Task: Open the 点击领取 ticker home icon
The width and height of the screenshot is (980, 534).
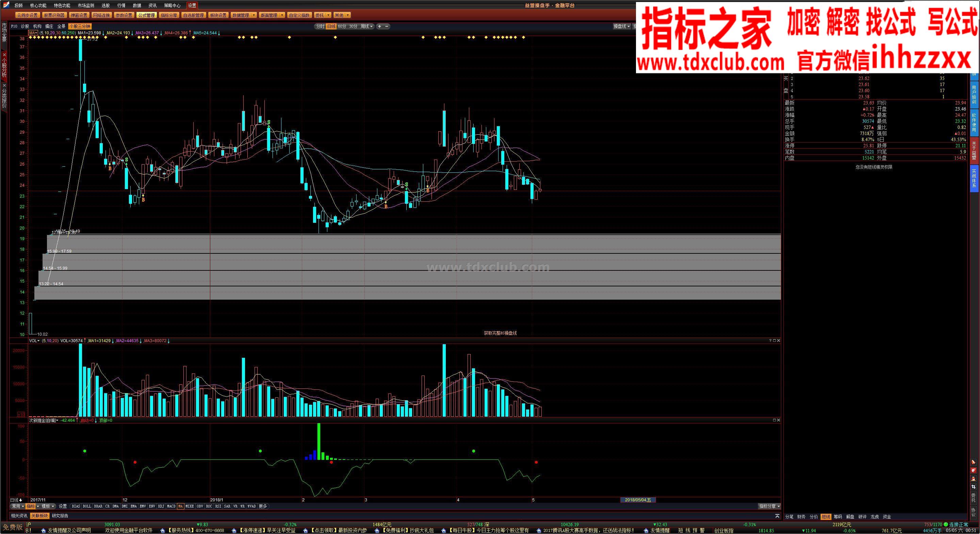Action: click(x=306, y=531)
